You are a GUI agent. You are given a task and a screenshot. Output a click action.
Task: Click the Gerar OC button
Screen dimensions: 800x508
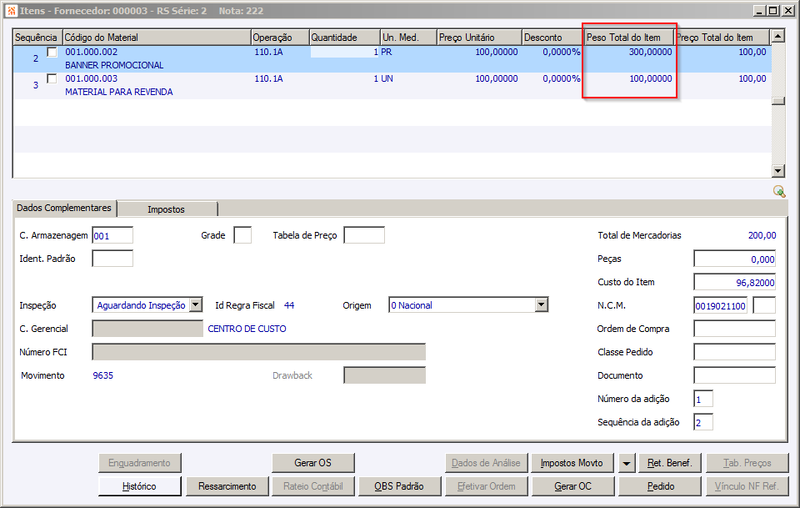573,487
